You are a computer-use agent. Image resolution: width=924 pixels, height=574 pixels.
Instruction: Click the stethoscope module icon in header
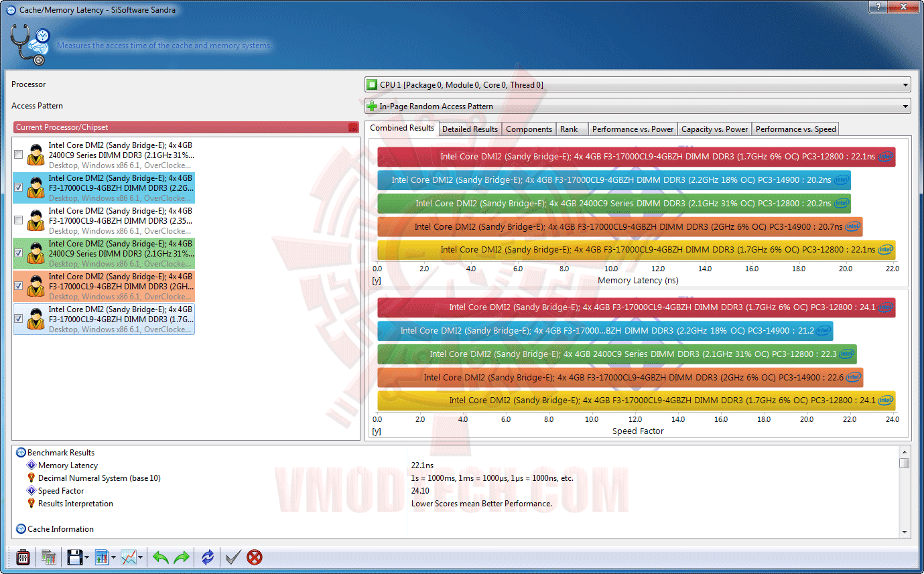coord(30,45)
